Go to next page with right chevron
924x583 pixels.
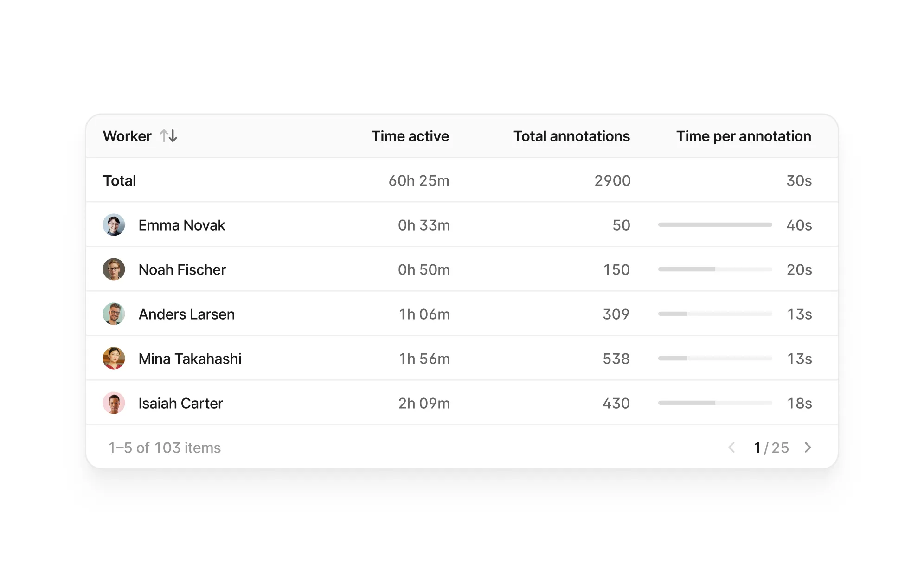[x=808, y=448]
